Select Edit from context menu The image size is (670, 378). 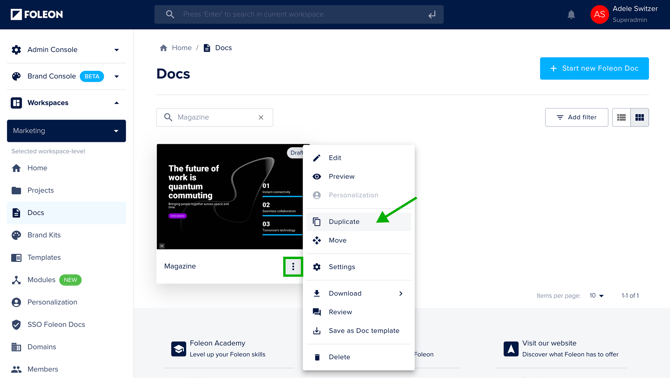[359, 158]
